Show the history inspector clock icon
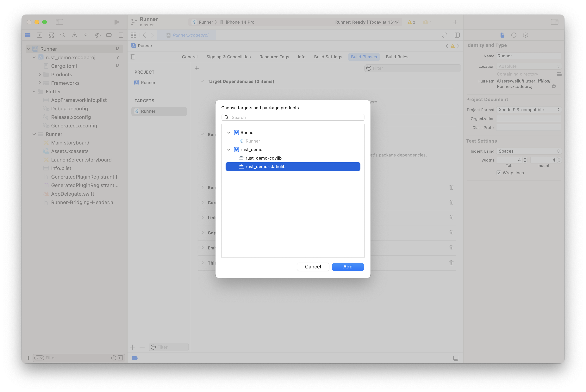The width and height of the screenshot is (586, 392). point(514,35)
